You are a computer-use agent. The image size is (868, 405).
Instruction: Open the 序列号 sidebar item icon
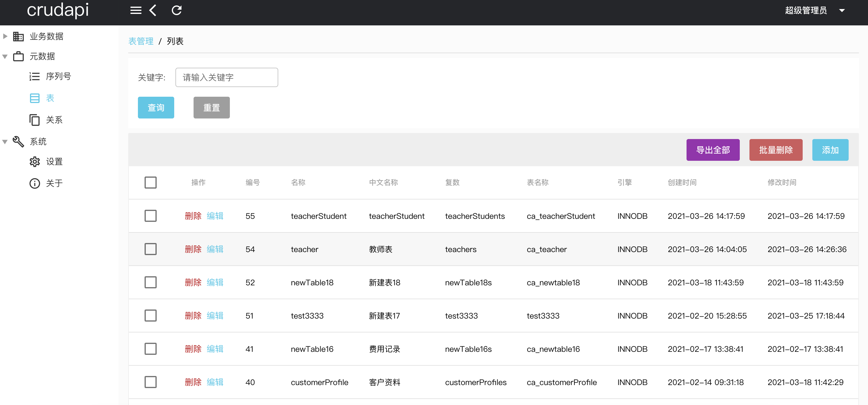pos(34,76)
